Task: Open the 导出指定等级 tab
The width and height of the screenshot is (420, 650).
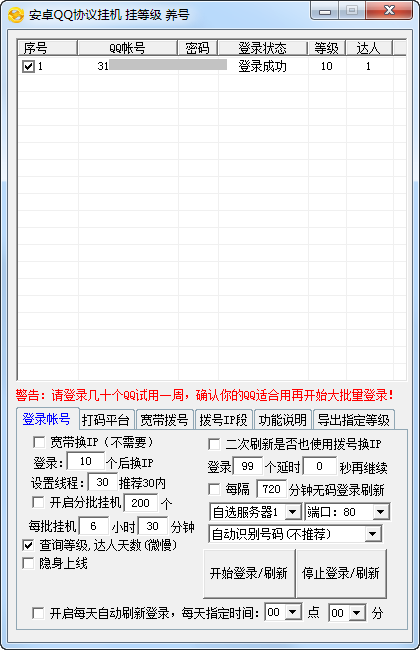Action: [x=354, y=420]
